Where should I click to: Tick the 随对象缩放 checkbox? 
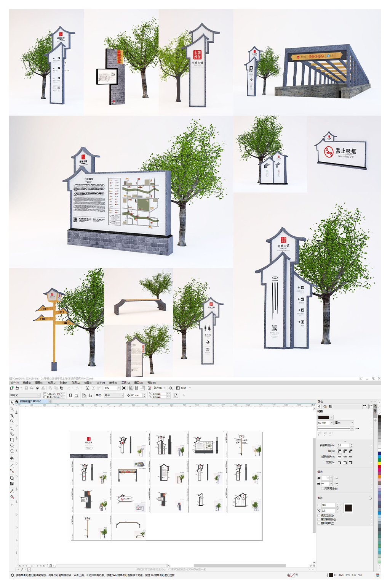pos(319,519)
